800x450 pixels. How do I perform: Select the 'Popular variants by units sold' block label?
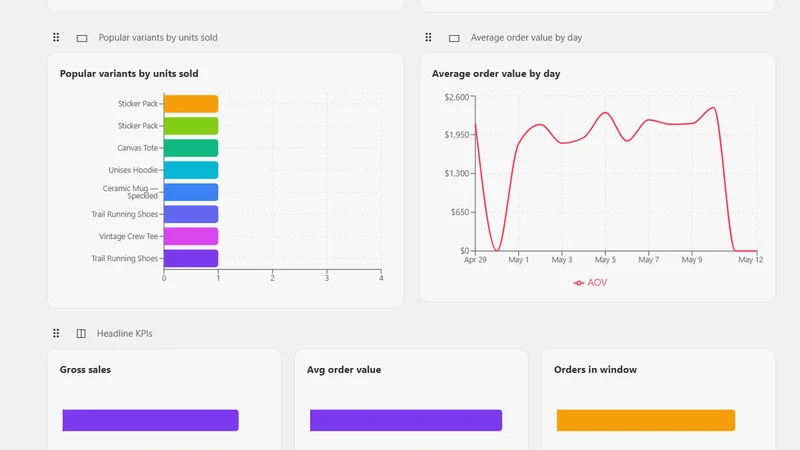[x=158, y=38]
